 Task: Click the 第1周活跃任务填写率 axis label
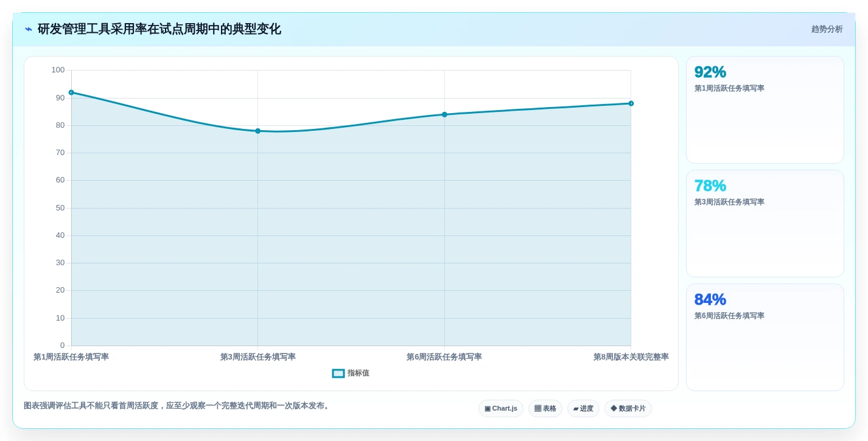click(71, 357)
